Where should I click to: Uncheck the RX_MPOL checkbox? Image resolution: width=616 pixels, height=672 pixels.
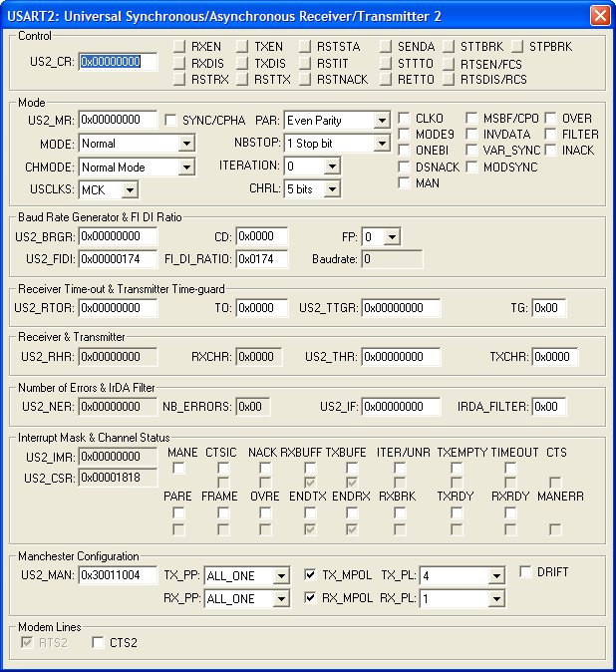pyautogui.click(x=310, y=597)
